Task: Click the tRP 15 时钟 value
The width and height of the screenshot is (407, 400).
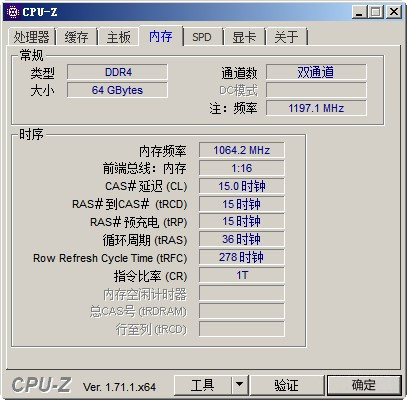Action: (242, 222)
